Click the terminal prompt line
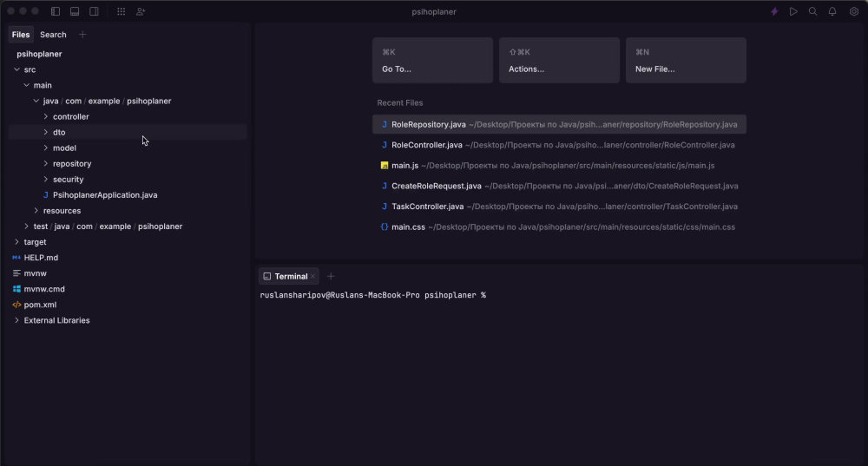The image size is (868, 466). click(x=373, y=296)
